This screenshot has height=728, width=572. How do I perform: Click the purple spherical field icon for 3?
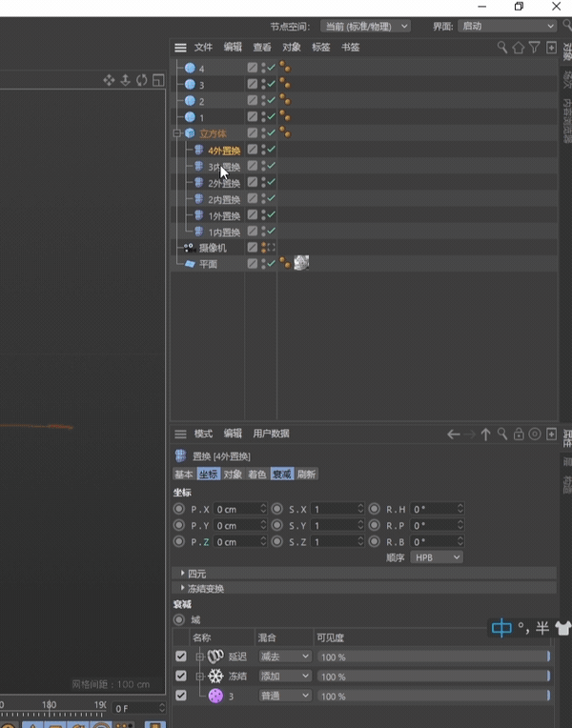215,696
